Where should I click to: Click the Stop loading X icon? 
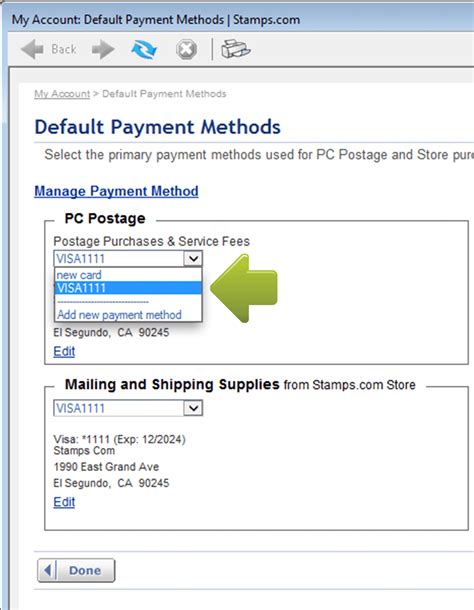[x=186, y=50]
